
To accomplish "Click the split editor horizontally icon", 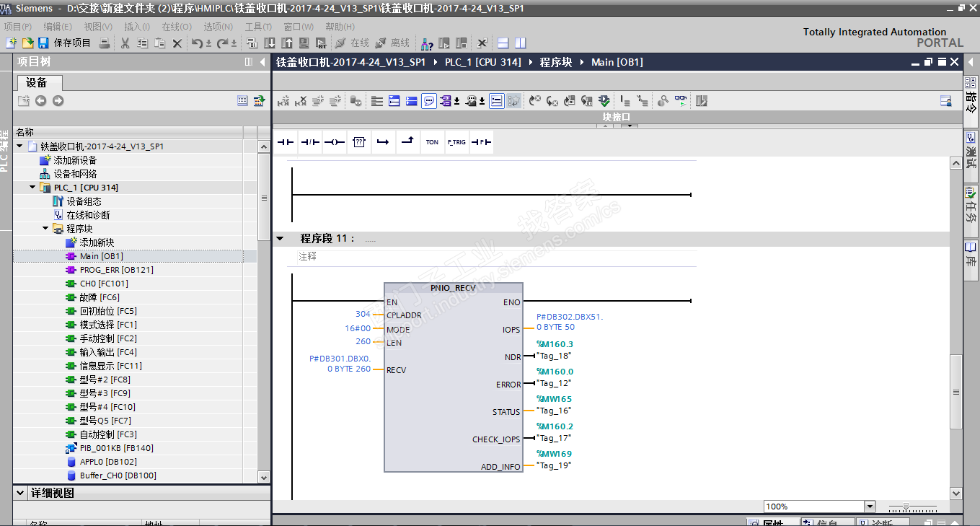I will pos(503,43).
